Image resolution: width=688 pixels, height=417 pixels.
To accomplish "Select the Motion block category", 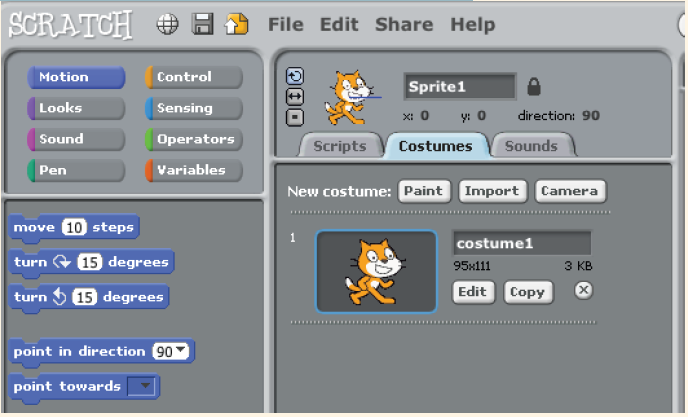I will point(76,77).
